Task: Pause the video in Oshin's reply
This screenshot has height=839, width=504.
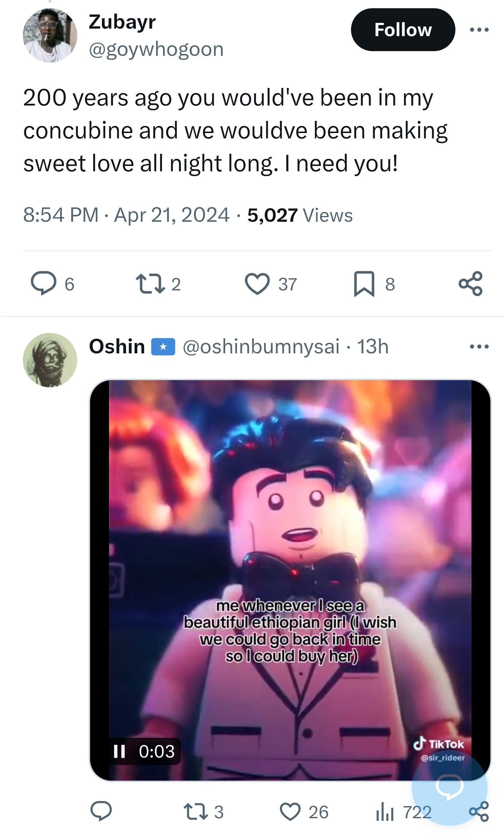Action: (119, 751)
